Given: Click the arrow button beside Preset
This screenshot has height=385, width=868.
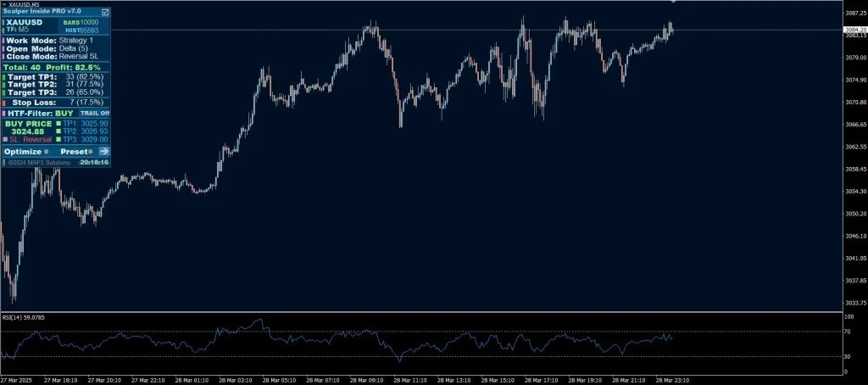Looking at the screenshot, I should 104,151.
